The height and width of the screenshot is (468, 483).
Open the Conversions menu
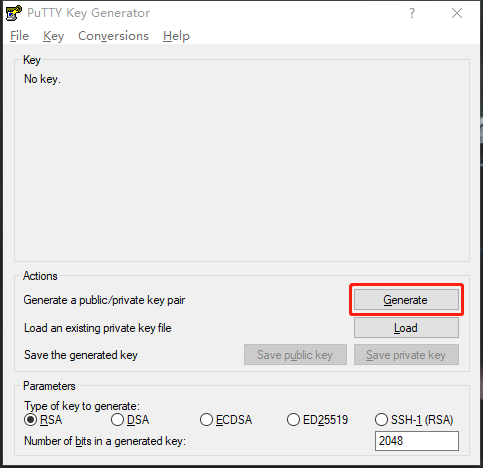tap(113, 36)
